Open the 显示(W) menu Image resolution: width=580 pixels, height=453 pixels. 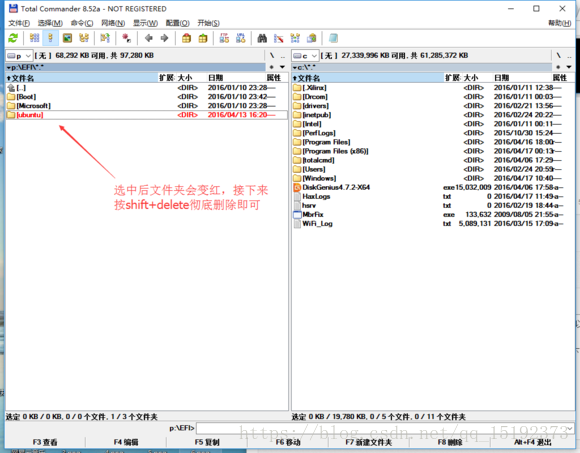145,23
